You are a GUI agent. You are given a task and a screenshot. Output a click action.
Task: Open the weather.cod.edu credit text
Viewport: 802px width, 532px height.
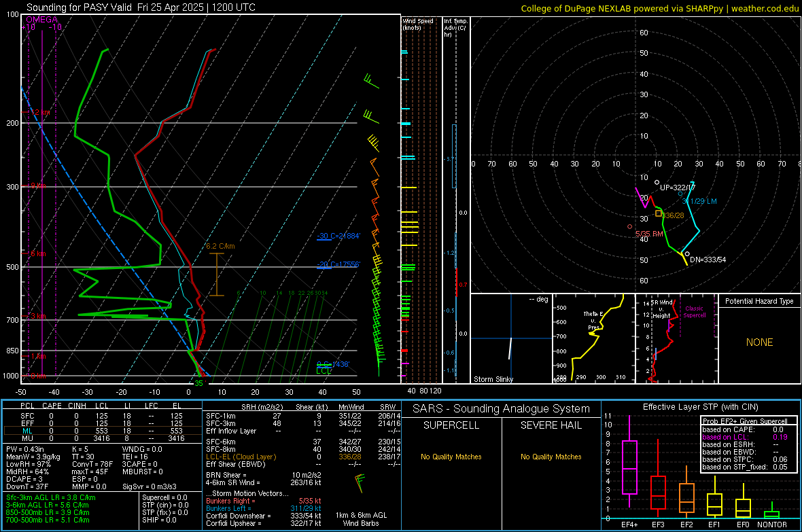tap(765, 8)
